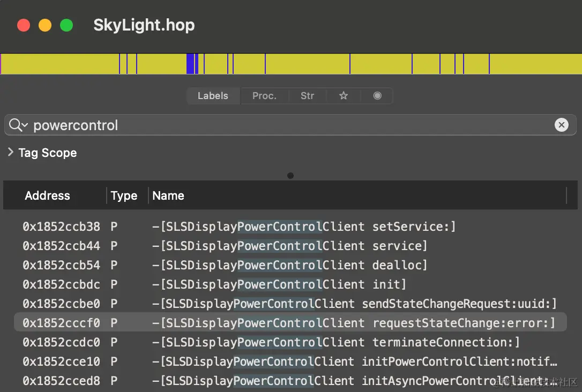The height and width of the screenshot is (392, 582).
Task: Switch to the Labels tab
Action: pyautogui.click(x=213, y=96)
